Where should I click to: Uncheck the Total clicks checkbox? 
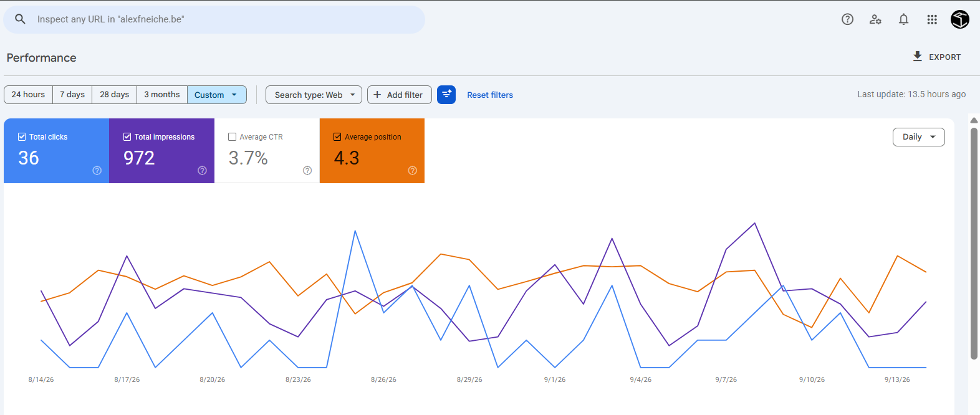(22, 137)
